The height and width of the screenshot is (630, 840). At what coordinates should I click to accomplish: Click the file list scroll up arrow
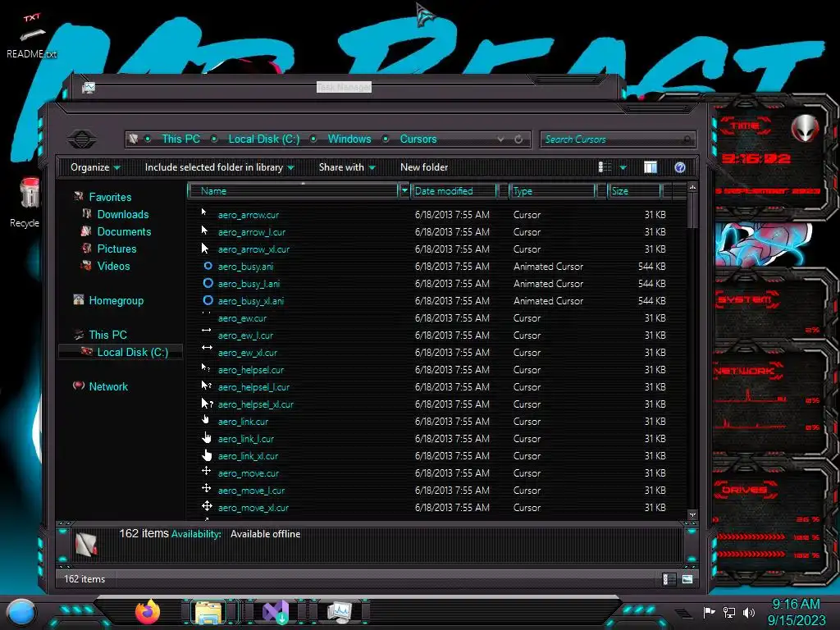(x=692, y=188)
